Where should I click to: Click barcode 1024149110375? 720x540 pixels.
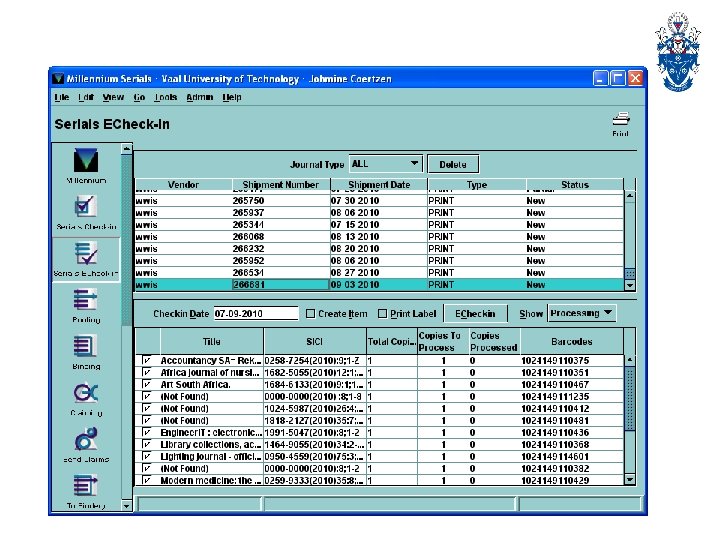coord(555,360)
